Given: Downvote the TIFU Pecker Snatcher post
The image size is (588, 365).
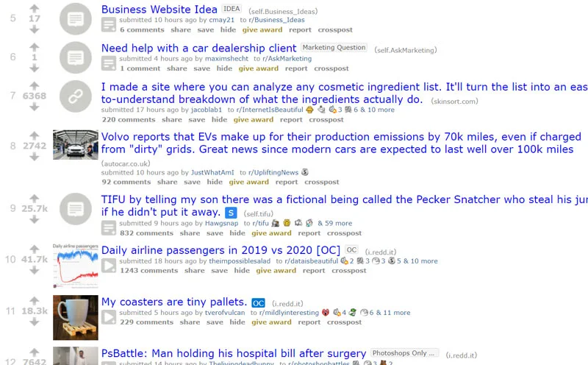Looking at the screenshot, I should [x=34, y=219].
